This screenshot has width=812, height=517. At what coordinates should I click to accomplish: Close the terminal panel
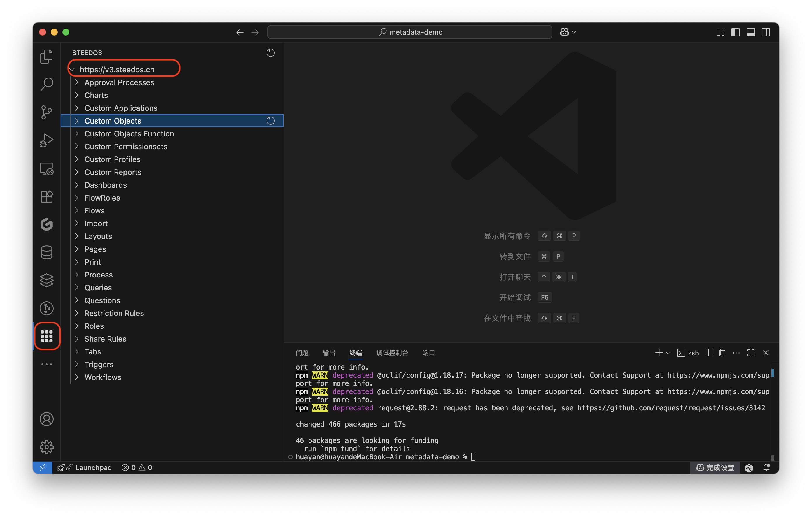click(x=766, y=353)
